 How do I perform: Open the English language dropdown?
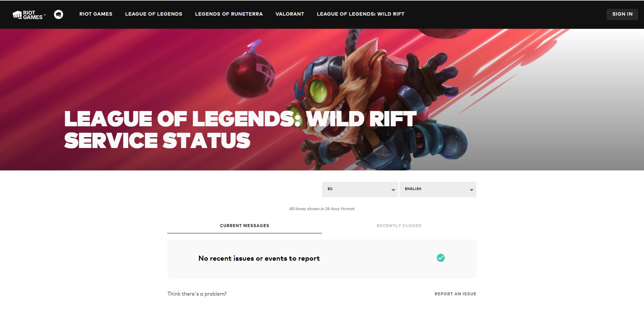pos(438,189)
